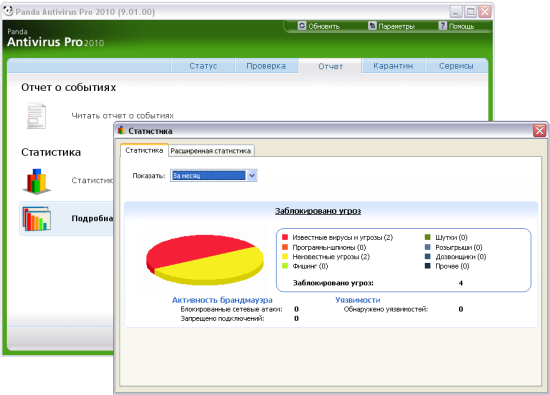Click the Активность брандмауэра link
The height and width of the screenshot is (395, 550).
click(222, 300)
